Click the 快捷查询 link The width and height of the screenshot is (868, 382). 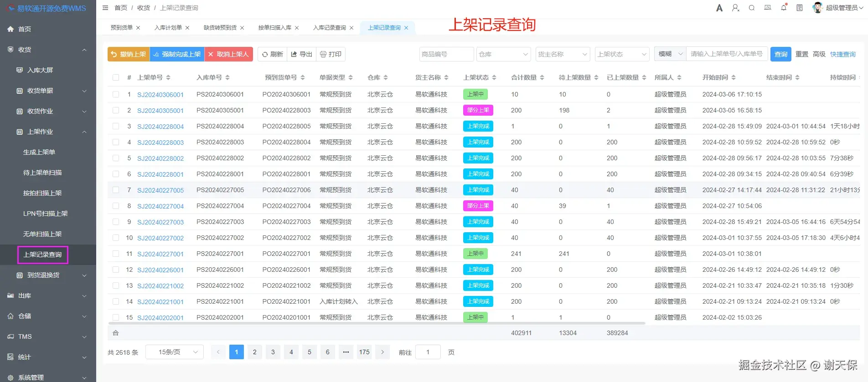click(843, 54)
